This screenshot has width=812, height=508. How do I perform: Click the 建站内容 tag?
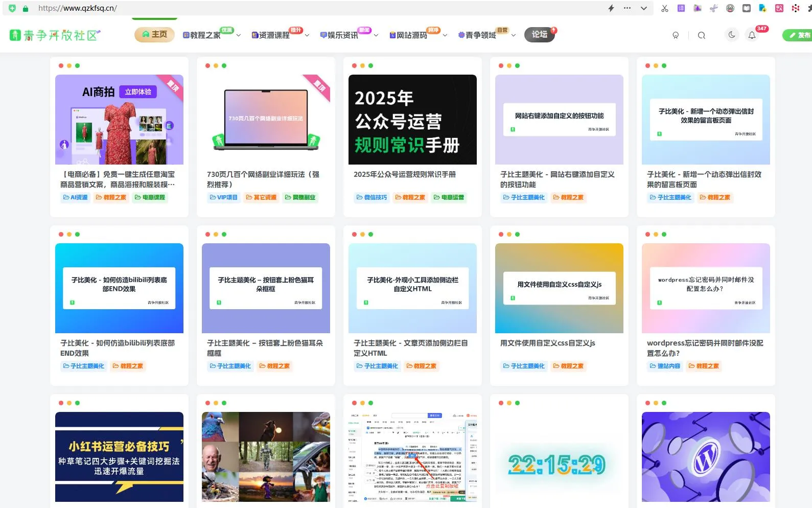tap(665, 366)
